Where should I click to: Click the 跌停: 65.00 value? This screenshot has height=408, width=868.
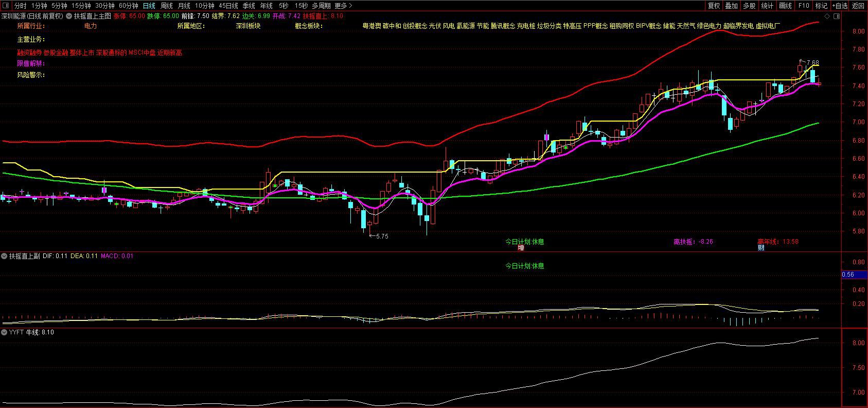[163, 16]
